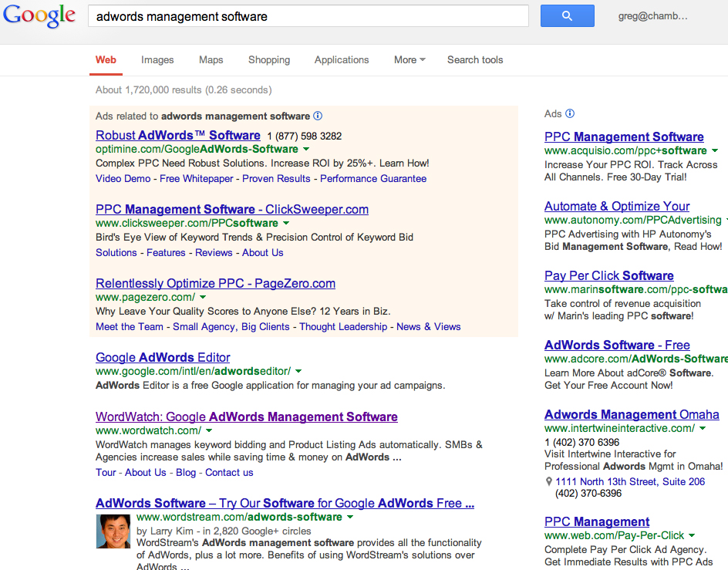Open the Proven Results sitelink

[x=276, y=178]
